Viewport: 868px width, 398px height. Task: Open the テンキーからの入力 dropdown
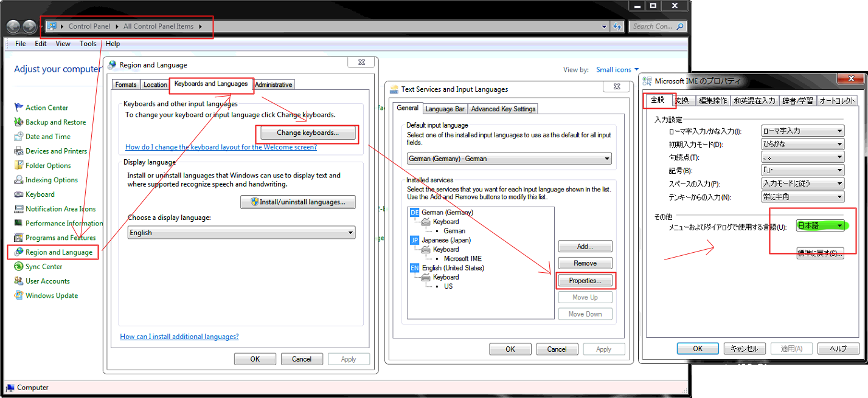[803, 197]
